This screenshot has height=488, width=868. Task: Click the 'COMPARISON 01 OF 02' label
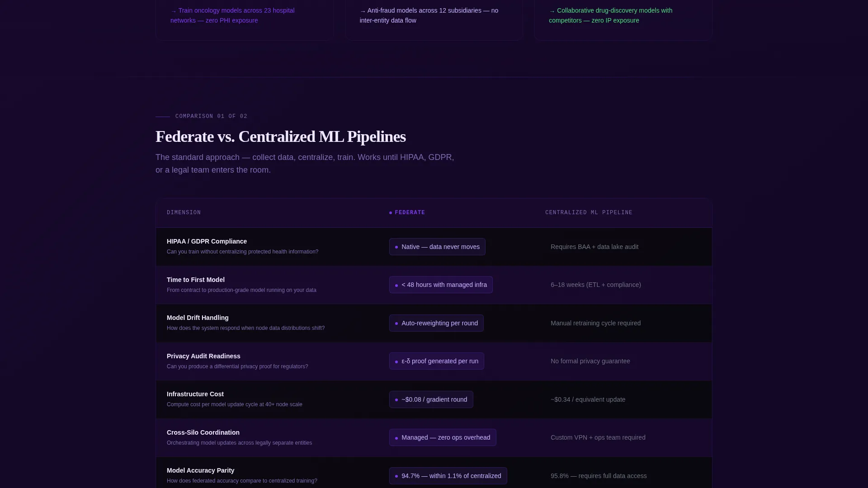pyautogui.click(x=211, y=116)
